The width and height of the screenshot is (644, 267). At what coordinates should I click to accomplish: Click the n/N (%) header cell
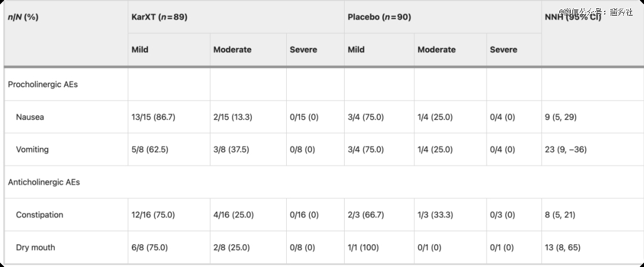[23, 17]
